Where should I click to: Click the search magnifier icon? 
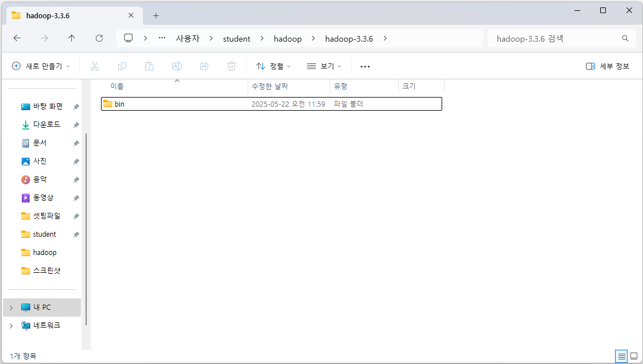point(625,39)
